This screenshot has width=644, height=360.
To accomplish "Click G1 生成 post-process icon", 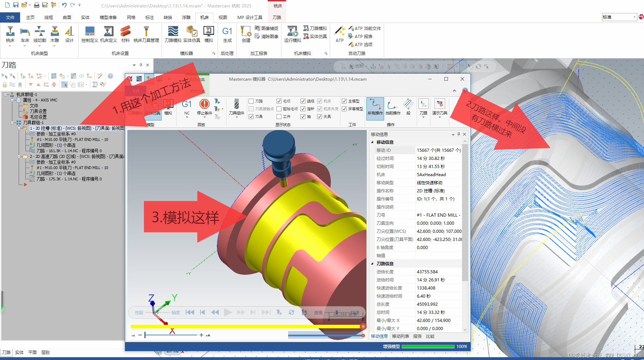I will pyautogui.click(x=227, y=35).
